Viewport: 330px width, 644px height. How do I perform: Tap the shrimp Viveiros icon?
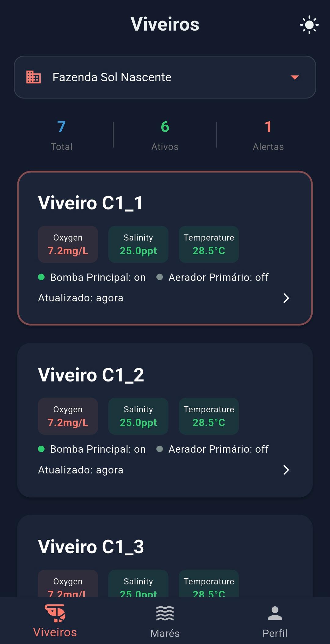(x=55, y=613)
